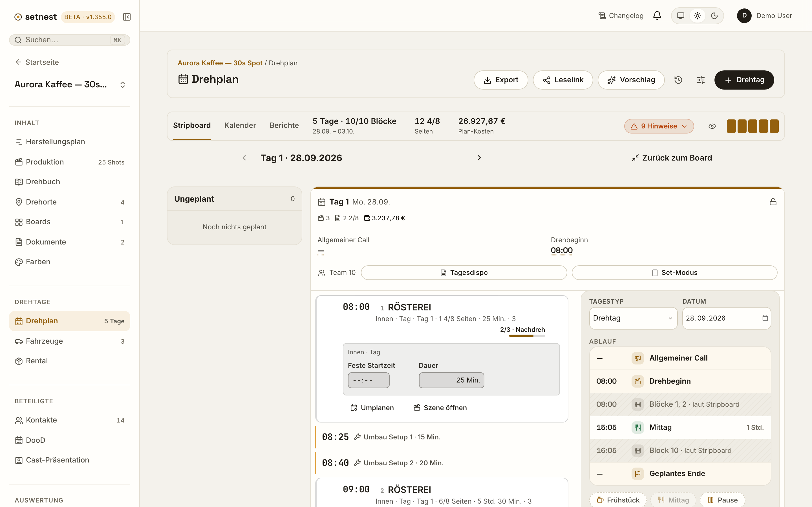Go to the next shooting day arrow
Viewport: 812px width, 507px height.
pos(479,158)
